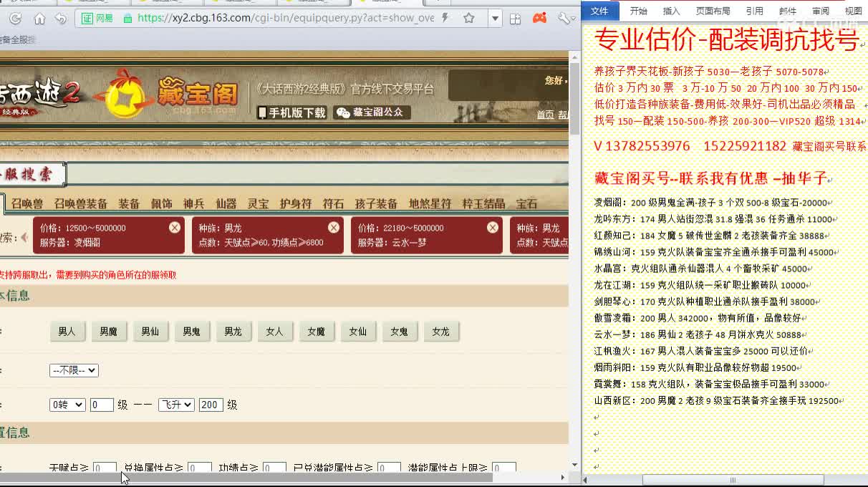Open the browser extensions grid icon

pos(516,19)
